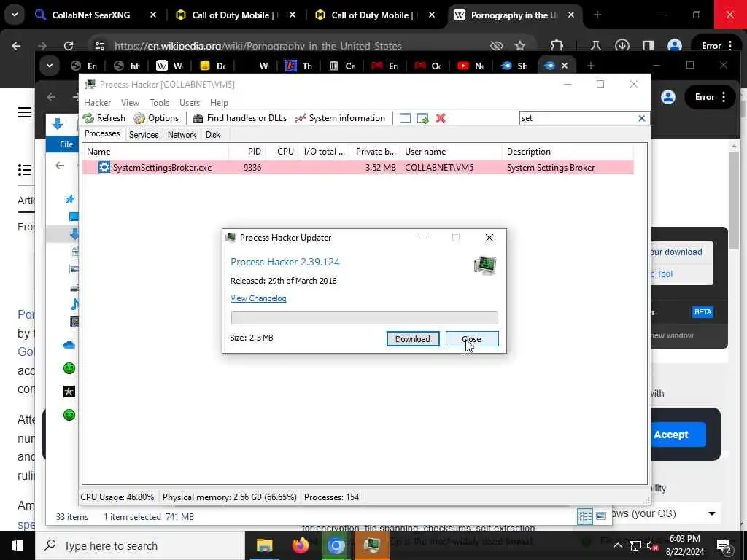Click the Process Hacker logo in Updater
Viewport: 747px width, 560px height.
485,265
